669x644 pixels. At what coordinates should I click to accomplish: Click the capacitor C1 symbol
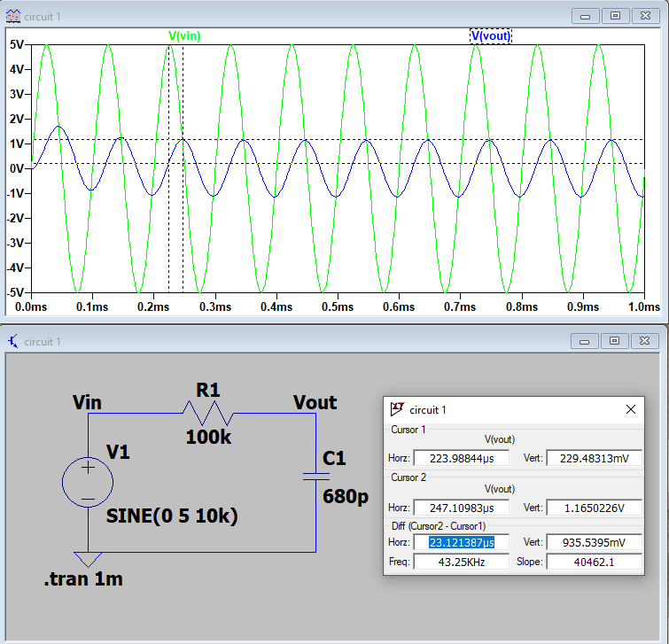[315, 476]
